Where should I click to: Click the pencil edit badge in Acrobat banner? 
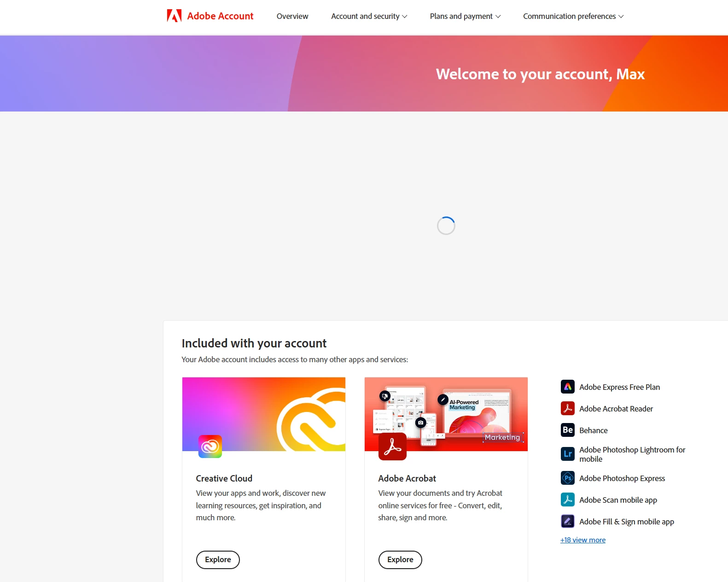pyautogui.click(x=443, y=400)
